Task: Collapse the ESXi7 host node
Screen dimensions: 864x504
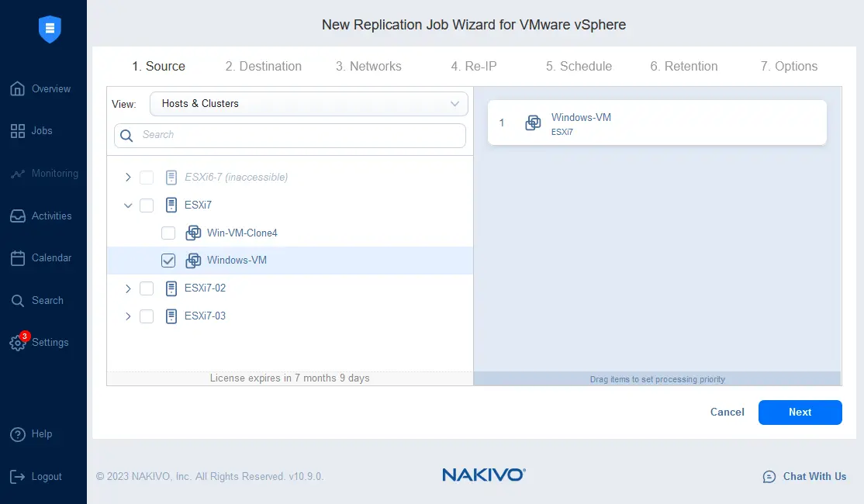Action: [x=128, y=205]
